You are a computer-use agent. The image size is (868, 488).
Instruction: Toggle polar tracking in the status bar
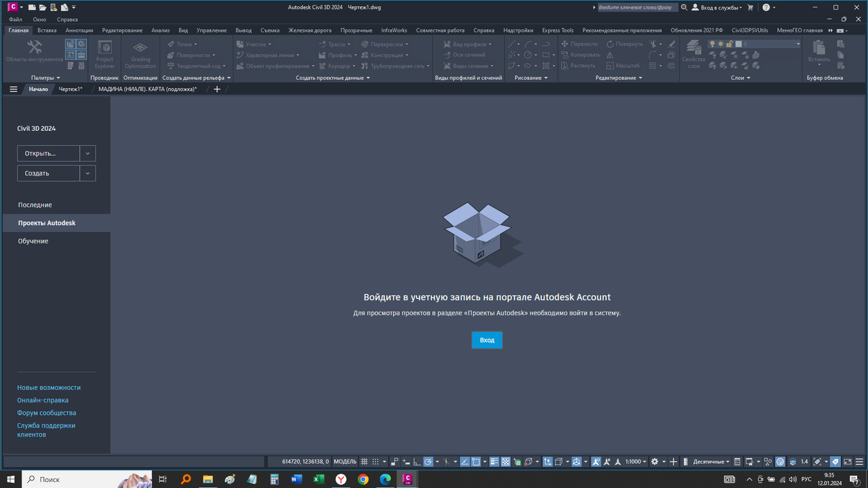point(428,462)
